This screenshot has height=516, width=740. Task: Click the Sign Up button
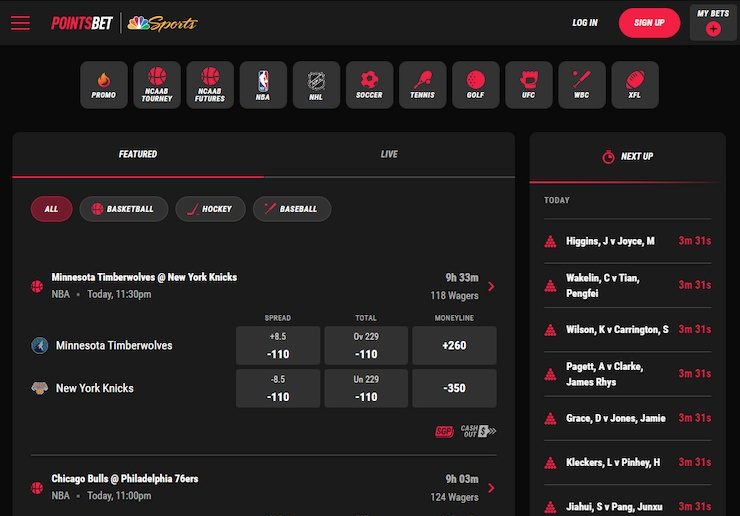[649, 23]
